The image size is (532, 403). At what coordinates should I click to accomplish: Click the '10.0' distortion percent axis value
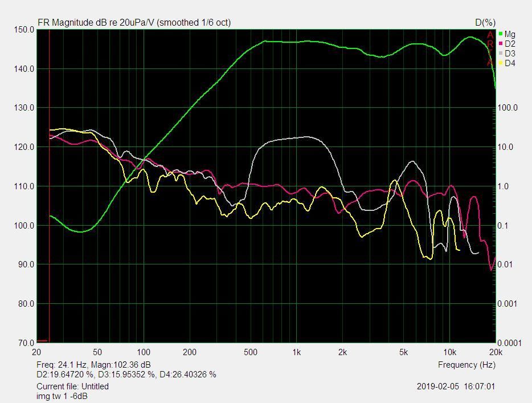[x=506, y=147]
